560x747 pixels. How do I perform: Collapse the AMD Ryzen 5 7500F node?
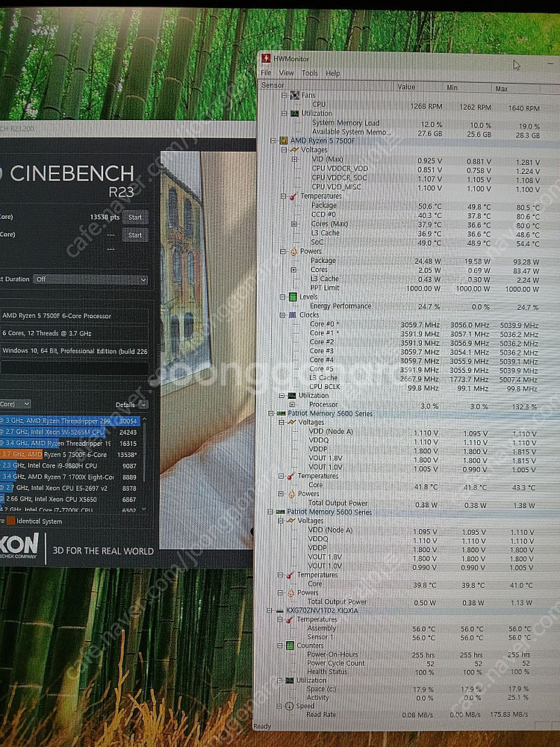pyautogui.click(x=273, y=140)
